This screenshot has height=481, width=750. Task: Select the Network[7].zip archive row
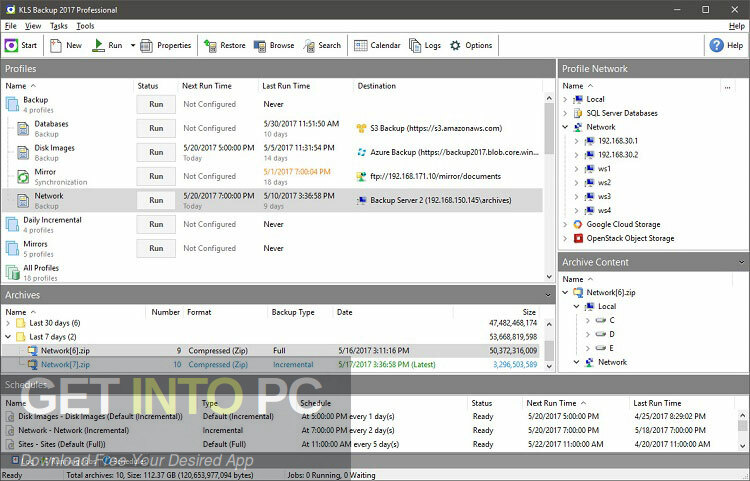272,364
